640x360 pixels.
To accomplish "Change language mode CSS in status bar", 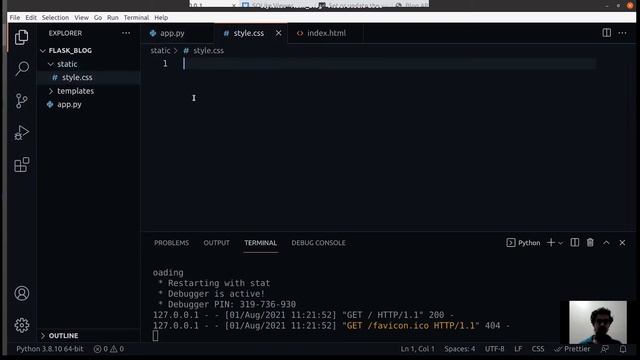I will click(x=538, y=349).
